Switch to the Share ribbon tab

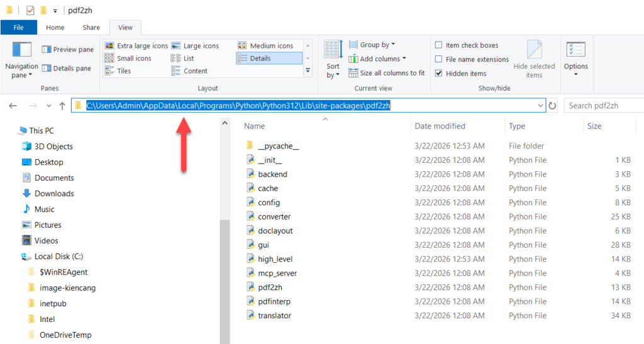(91, 28)
